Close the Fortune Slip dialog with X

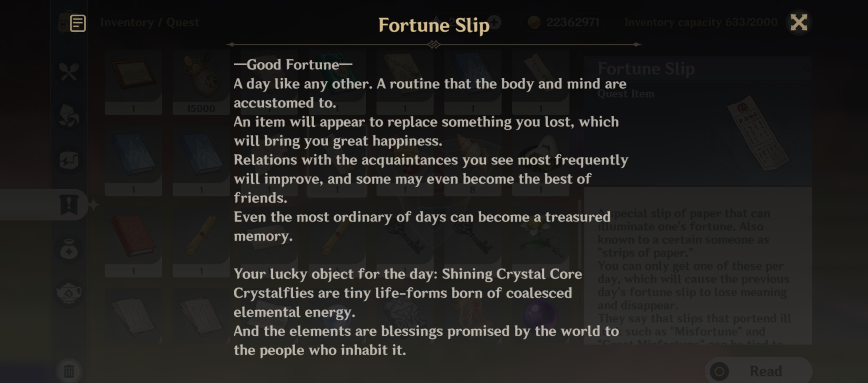(x=799, y=23)
